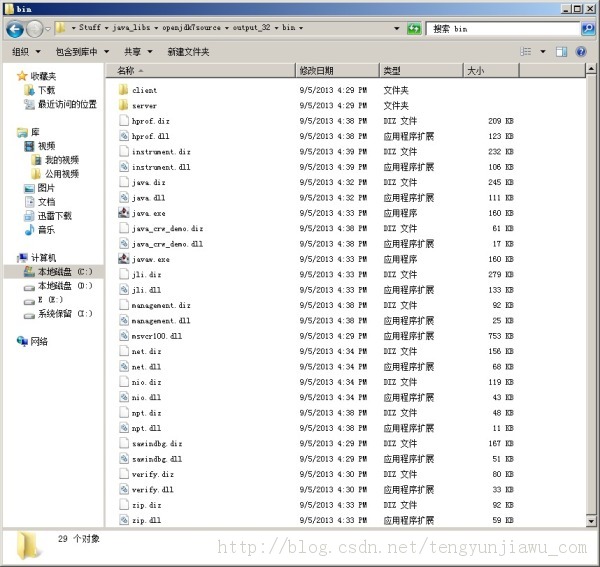The image size is (600, 567).
Task: Select the nio.dll file
Action: tap(146, 397)
